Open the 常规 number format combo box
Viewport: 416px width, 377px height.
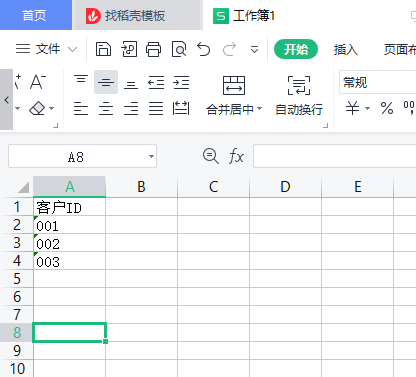pyautogui.click(x=377, y=82)
